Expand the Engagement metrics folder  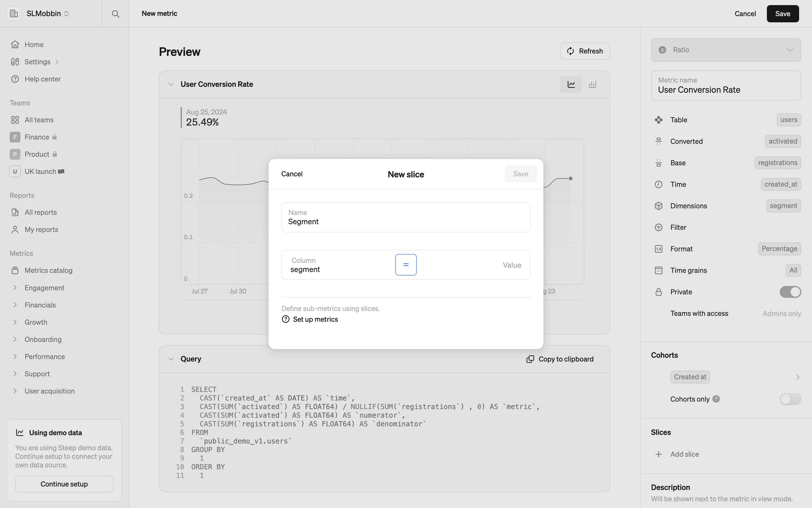[15, 288]
